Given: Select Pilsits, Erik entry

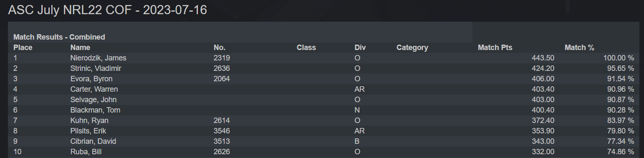Looking at the screenshot, I should pos(88,131).
